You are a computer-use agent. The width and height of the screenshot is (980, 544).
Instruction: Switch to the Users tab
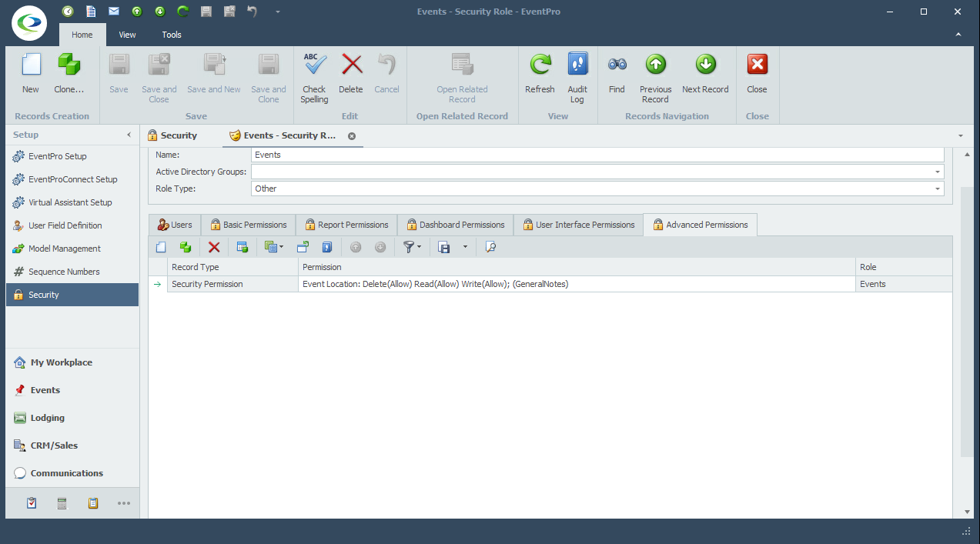175,225
